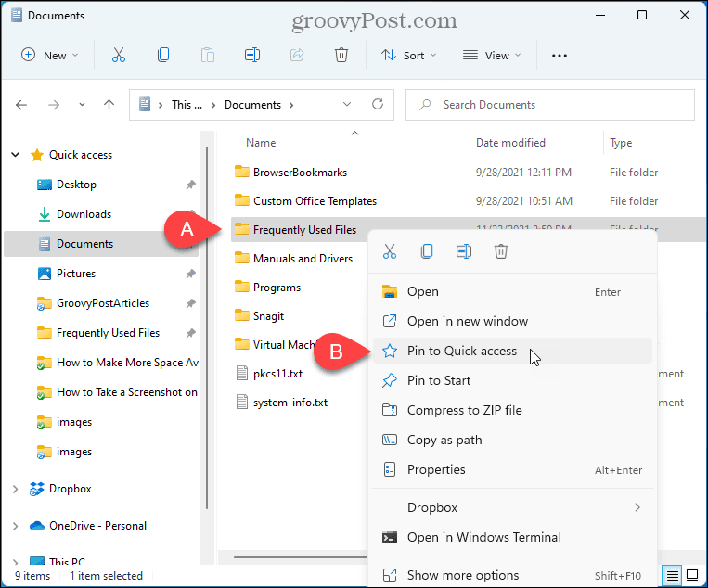Click the Share icon in the toolbar
708x588 pixels.
(x=297, y=55)
